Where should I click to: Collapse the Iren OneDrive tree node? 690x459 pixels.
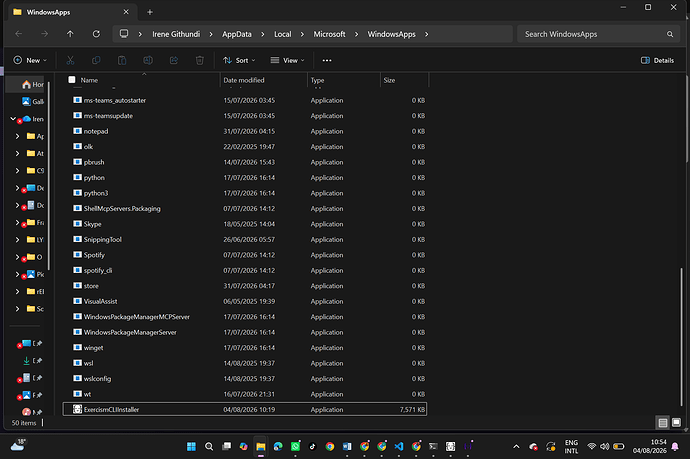pyautogui.click(x=13, y=119)
